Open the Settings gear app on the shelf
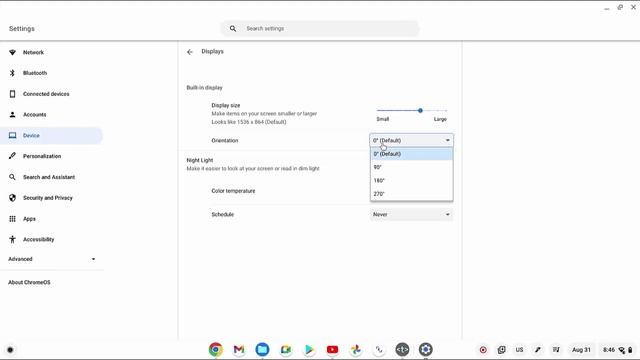The width and height of the screenshot is (640, 360). tap(425, 349)
